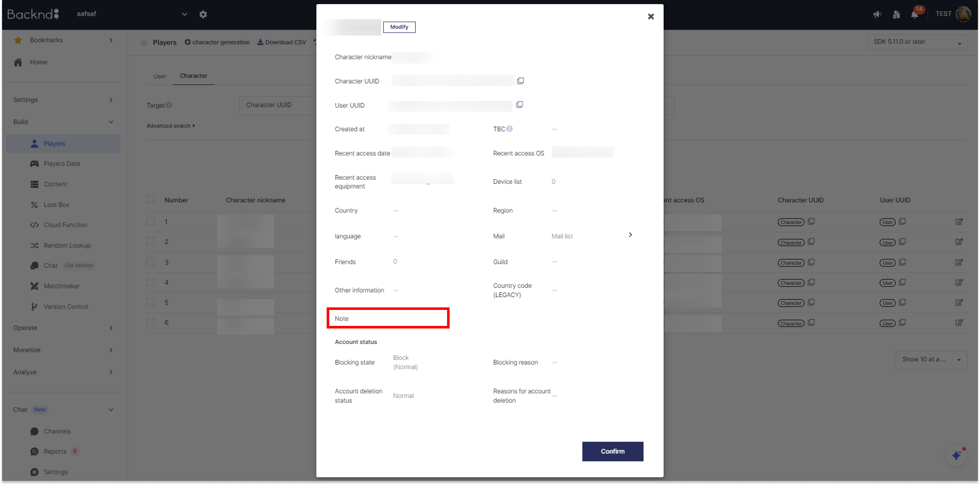Image resolution: width=980 pixels, height=485 pixels.
Task: Click character generation link
Action: coord(217,42)
